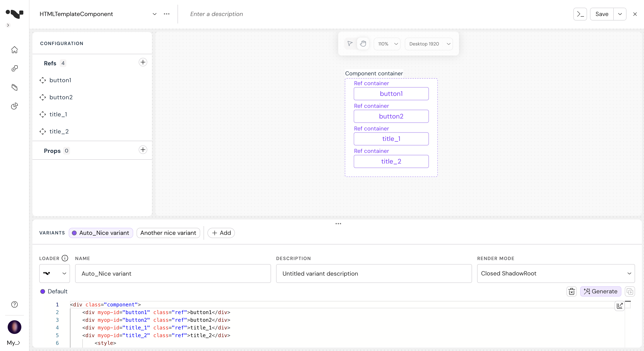Switch to Another nice variant tab
The image size is (644, 351).
click(168, 233)
